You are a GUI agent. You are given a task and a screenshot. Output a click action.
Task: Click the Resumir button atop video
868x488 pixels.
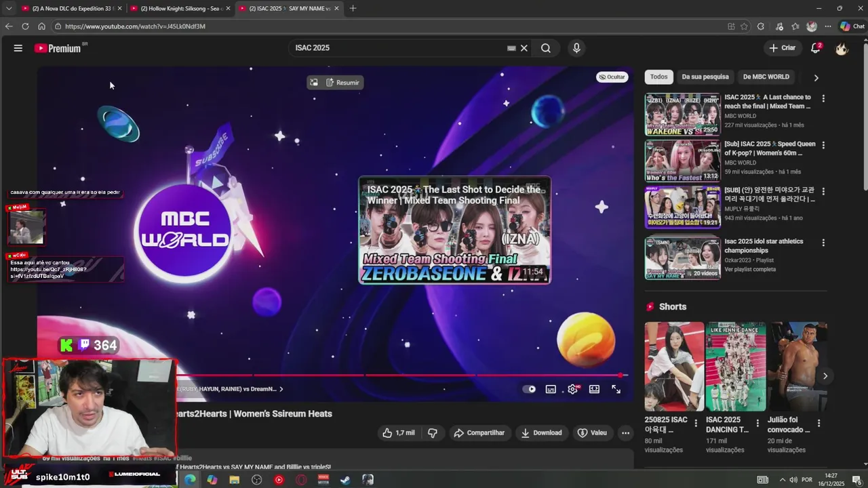tap(342, 83)
